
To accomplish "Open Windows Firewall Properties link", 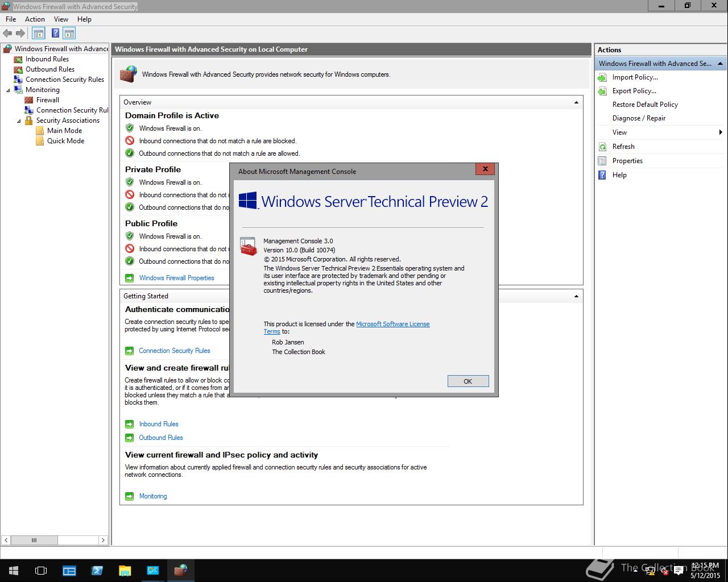I will [x=176, y=278].
